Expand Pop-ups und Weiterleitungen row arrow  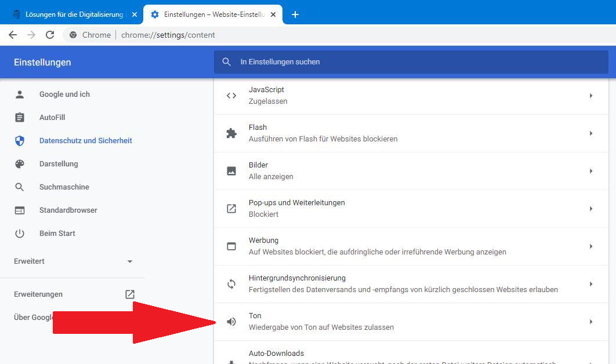tap(590, 209)
